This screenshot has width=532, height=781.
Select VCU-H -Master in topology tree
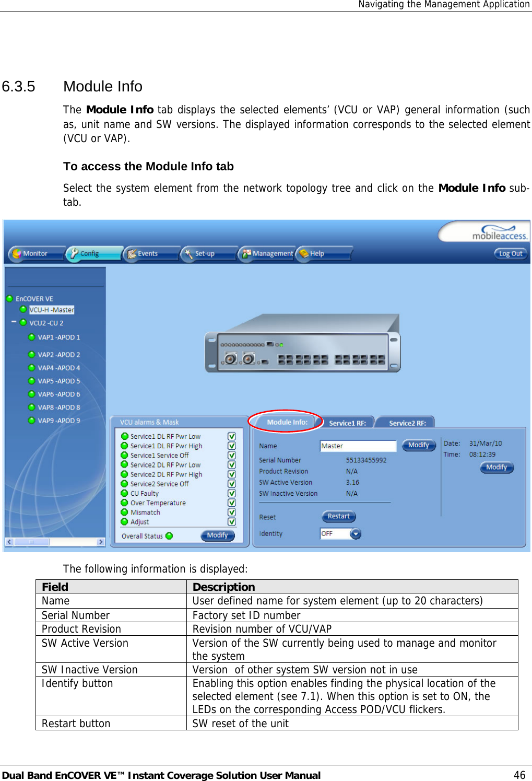(x=52, y=310)
